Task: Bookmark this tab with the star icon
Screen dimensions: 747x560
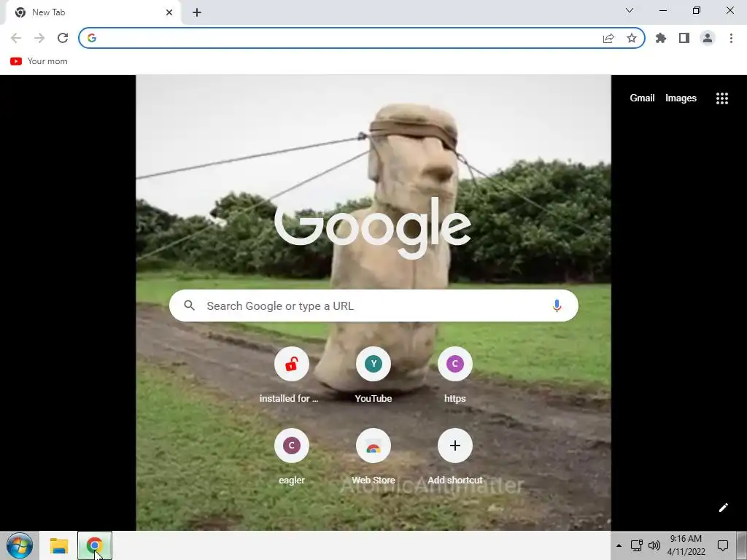Action: coord(632,38)
